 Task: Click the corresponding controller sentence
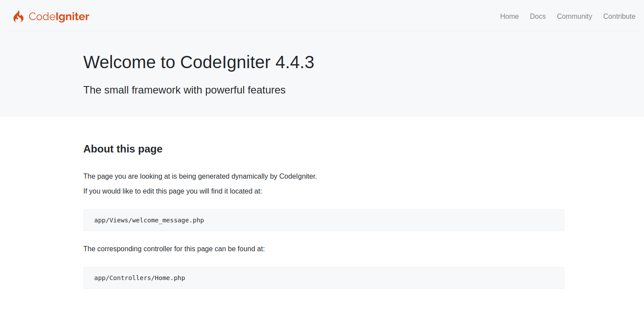coord(174,249)
